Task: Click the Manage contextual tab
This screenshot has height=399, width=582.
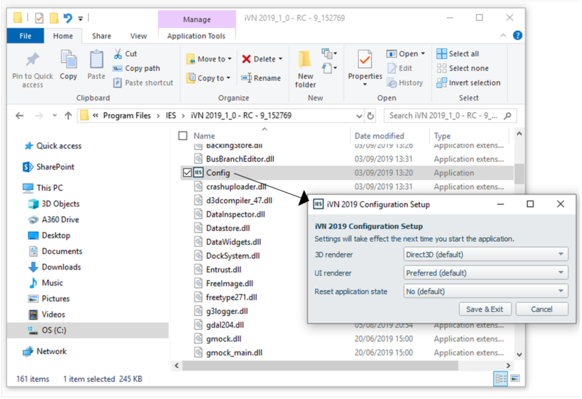Action: [197, 19]
